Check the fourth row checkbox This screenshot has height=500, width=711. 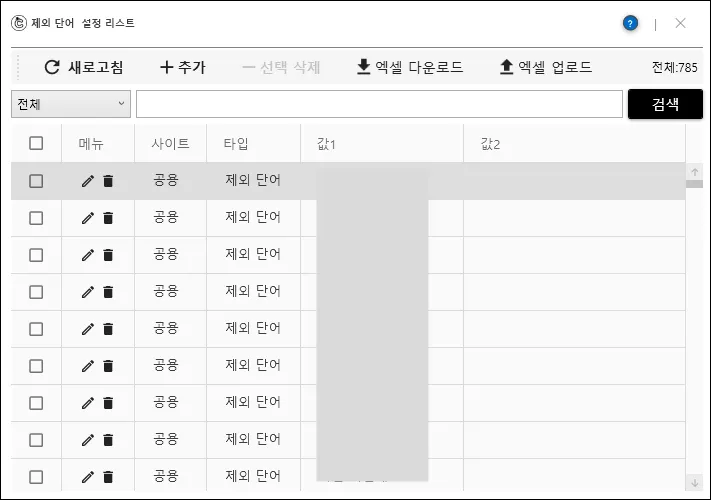[x=36, y=292]
